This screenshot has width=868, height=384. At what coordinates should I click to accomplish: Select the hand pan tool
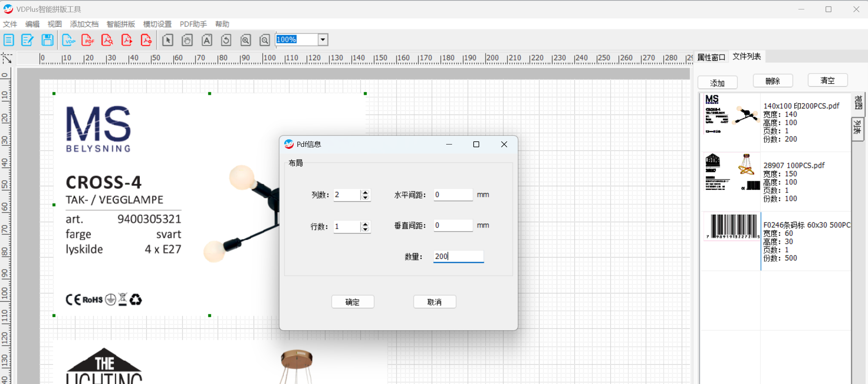click(x=187, y=40)
